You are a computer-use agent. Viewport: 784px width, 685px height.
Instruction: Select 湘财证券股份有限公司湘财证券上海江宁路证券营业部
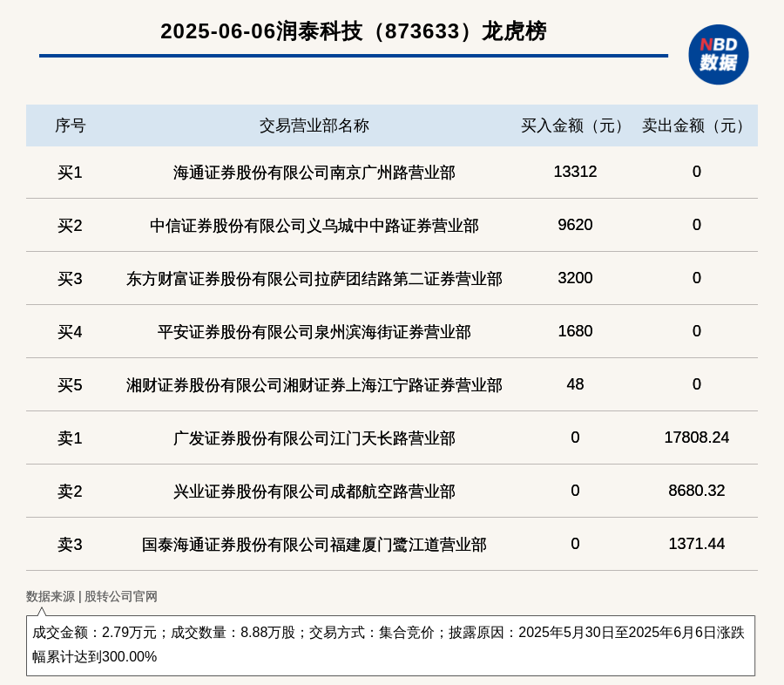pos(314,385)
